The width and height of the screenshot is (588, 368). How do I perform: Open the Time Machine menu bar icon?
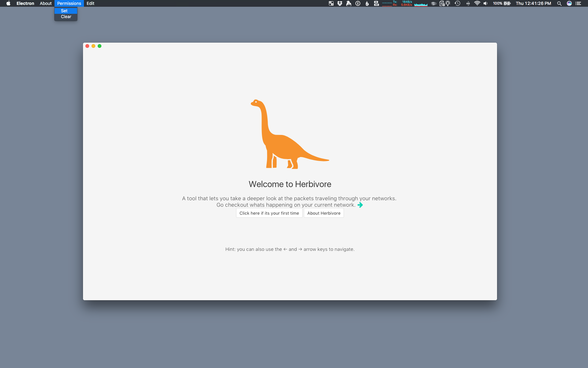point(458,3)
